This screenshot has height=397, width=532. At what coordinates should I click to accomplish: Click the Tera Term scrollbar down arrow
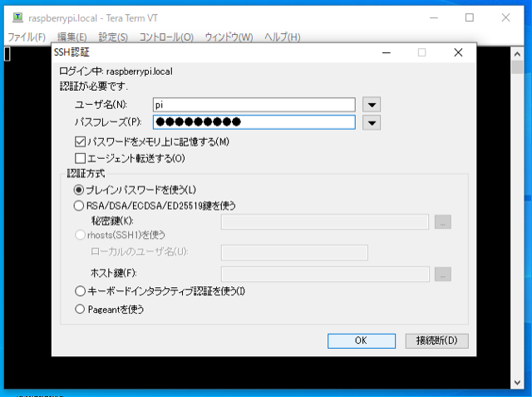point(517,383)
